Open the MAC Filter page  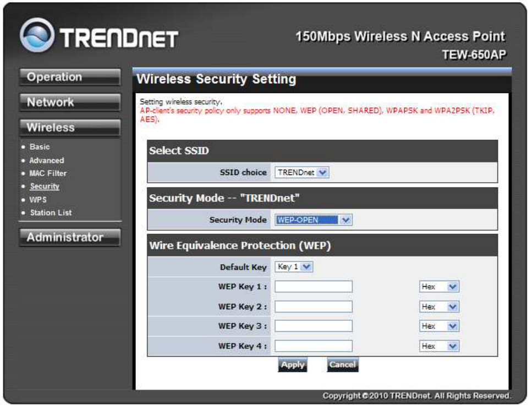[48, 173]
